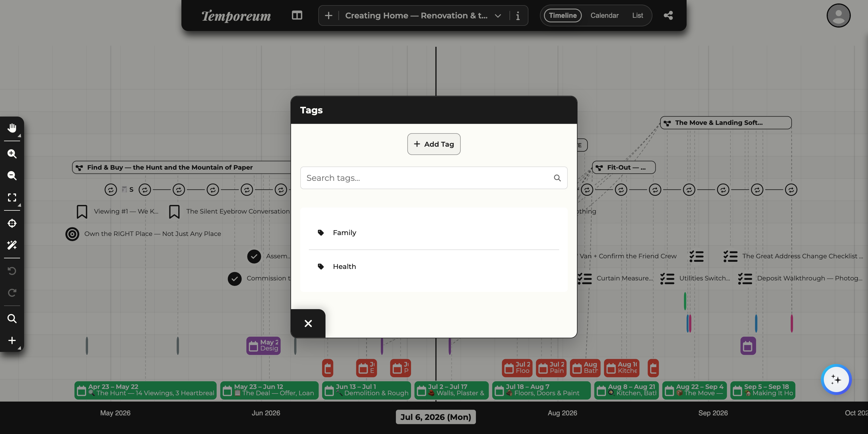Image resolution: width=868 pixels, height=434 pixels.
Task: Click the search magnifier in tags field
Action: [x=557, y=178]
